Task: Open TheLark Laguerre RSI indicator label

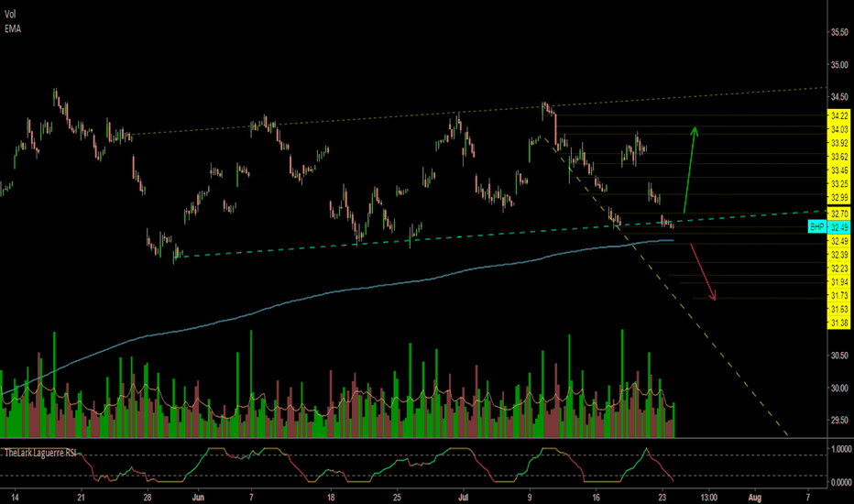Action: click(39, 453)
